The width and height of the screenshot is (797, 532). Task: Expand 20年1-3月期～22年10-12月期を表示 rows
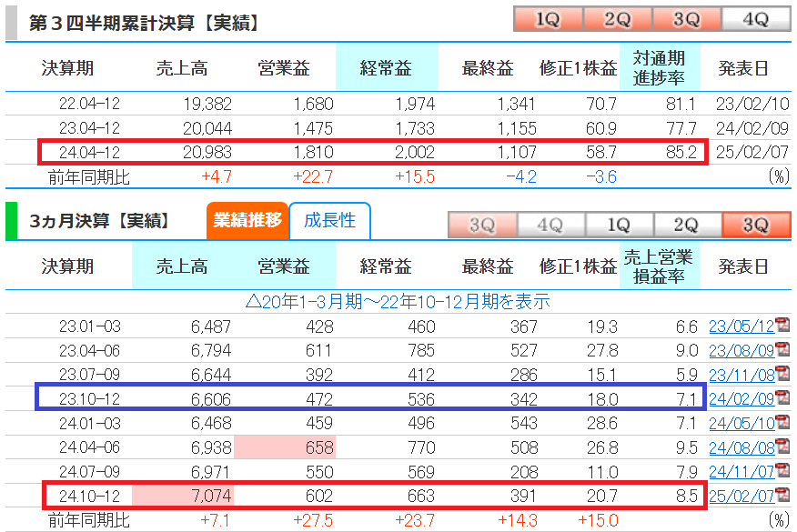pos(398,301)
